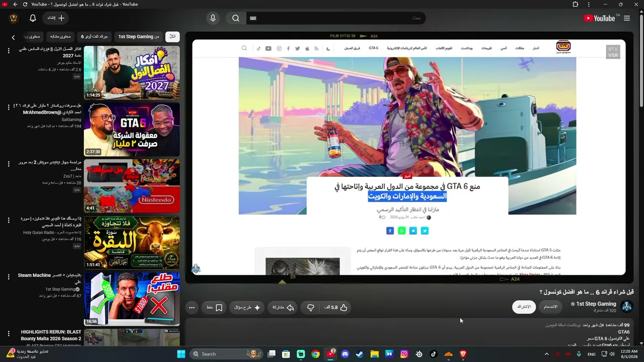The width and height of the screenshot is (644, 362).
Task: Go back using the browser back arrow
Action: pos(15,5)
